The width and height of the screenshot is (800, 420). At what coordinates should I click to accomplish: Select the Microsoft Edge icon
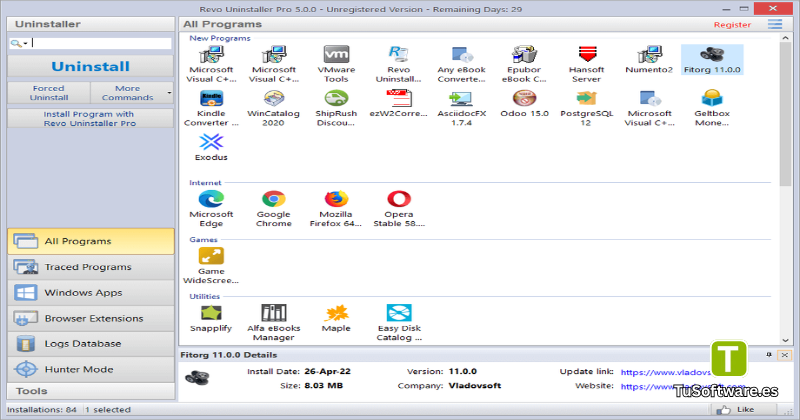pyautogui.click(x=211, y=199)
